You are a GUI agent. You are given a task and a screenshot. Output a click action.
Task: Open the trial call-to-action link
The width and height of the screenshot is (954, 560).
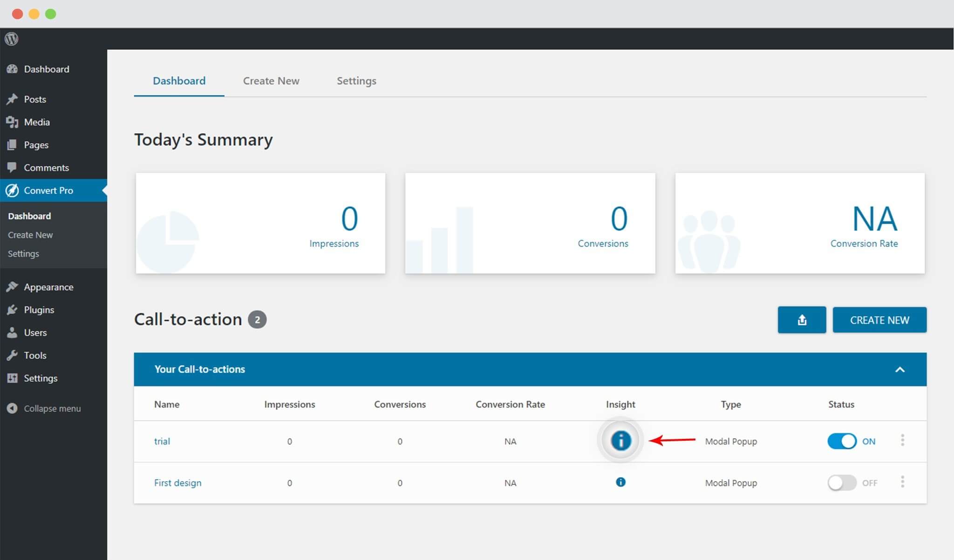tap(162, 441)
